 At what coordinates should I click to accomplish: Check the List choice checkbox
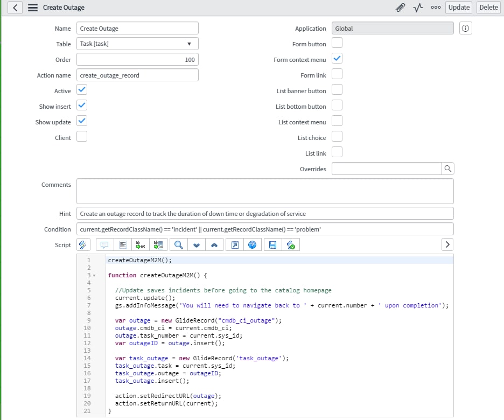pyautogui.click(x=337, y=136)
